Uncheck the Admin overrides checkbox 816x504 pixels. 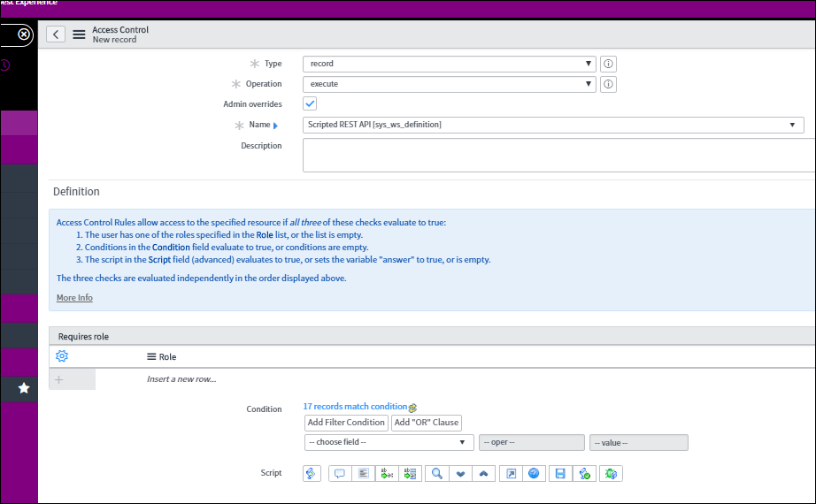(310, 103)
